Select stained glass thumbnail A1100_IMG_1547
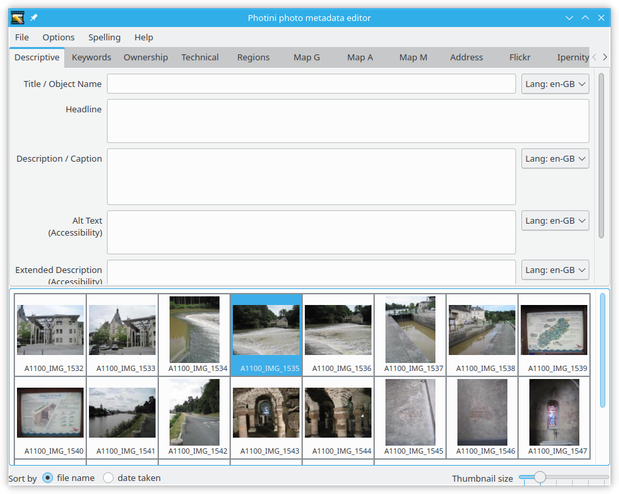This screenshot has width=619, height=494. click(x=554, y=417)
